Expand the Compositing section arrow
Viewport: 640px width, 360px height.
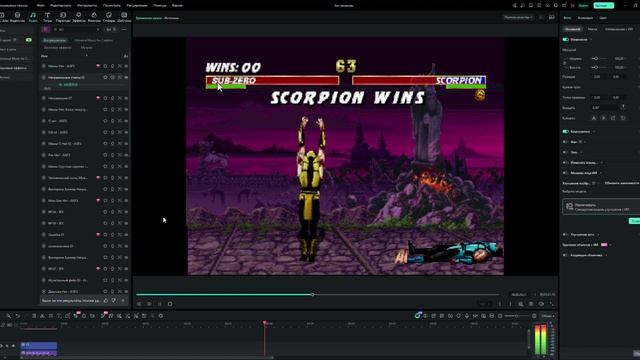coord(594,131)
